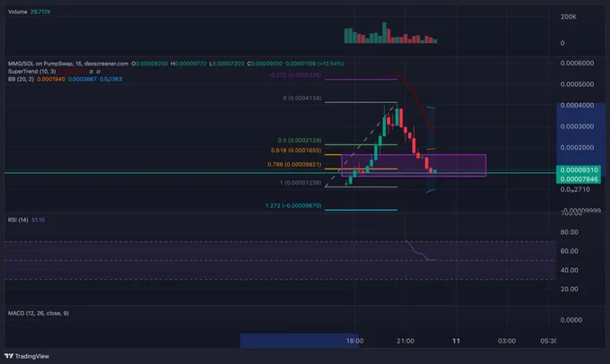The image size is (610, 364).
Task: Click the date label 11 on time axis
Action: tap(456, 341)
